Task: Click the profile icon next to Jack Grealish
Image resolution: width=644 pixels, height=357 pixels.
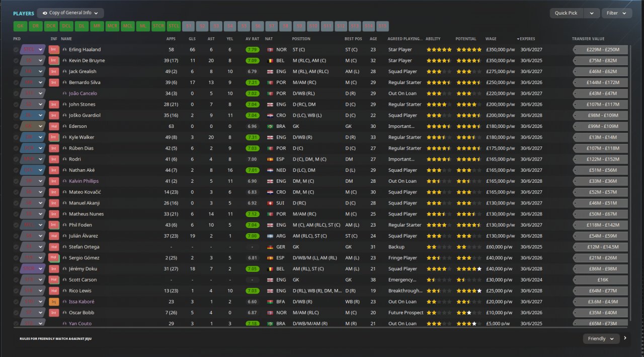Action: 65,72
